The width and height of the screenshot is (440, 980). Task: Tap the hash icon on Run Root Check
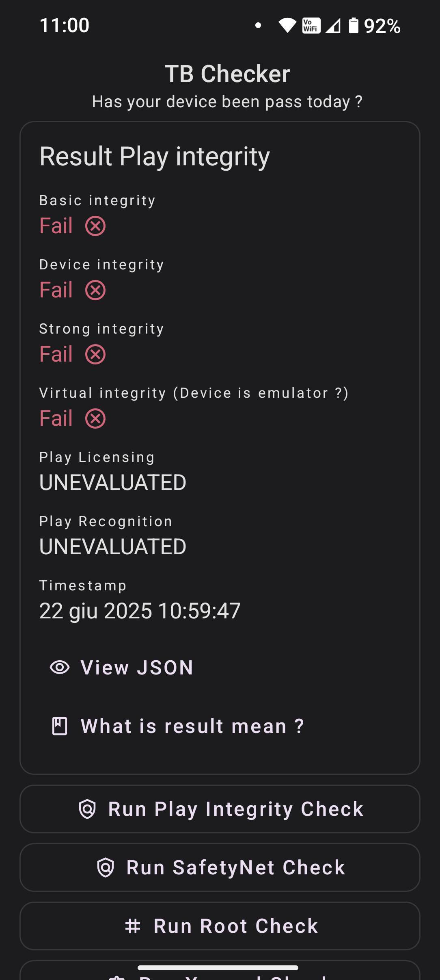pos(133,926)
